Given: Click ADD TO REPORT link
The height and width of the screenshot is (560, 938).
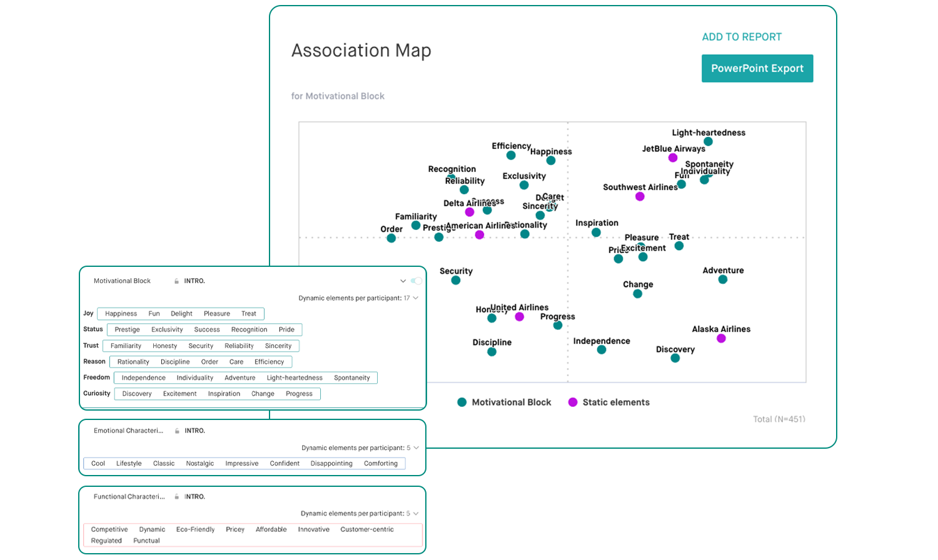Looking at the screenshot, I should tap(742, 37).
